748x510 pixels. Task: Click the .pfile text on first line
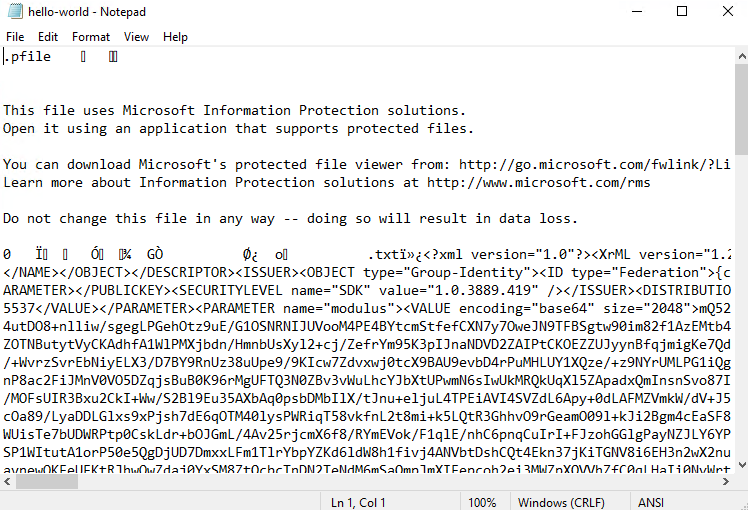(27, 57)
